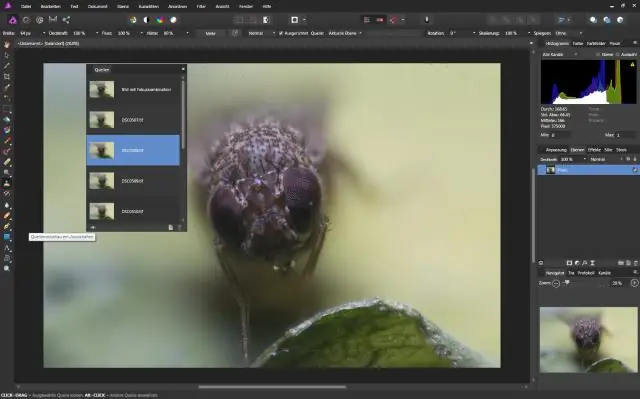640x399 pixels.
Task: Select the Flood Fill bucket tool
Action: click(7, 119)
